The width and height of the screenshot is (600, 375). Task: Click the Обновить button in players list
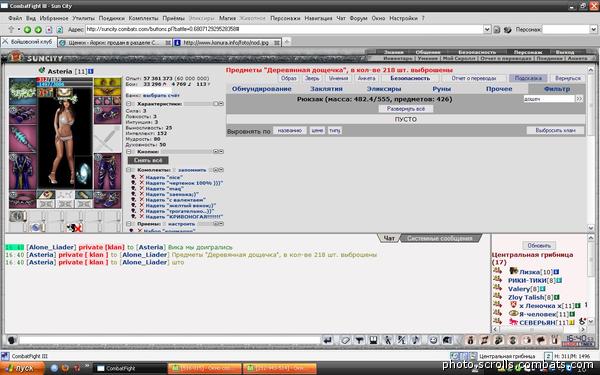point(539,245)
